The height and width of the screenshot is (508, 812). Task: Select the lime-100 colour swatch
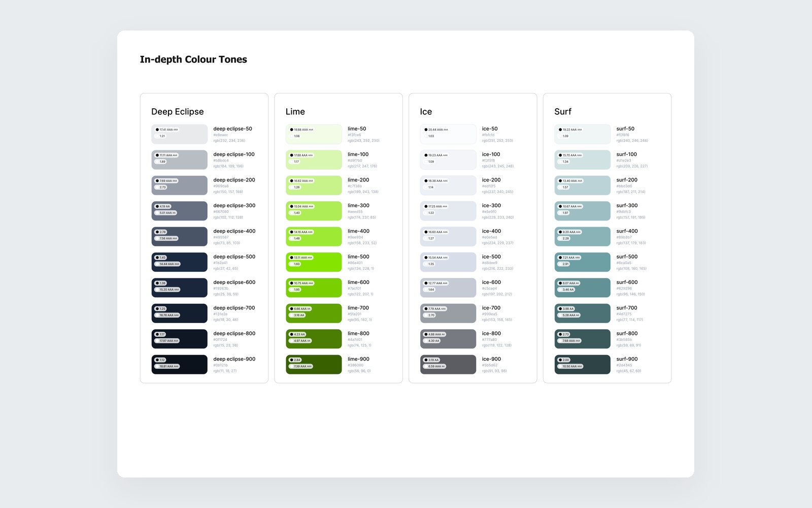tap(314, 160)
